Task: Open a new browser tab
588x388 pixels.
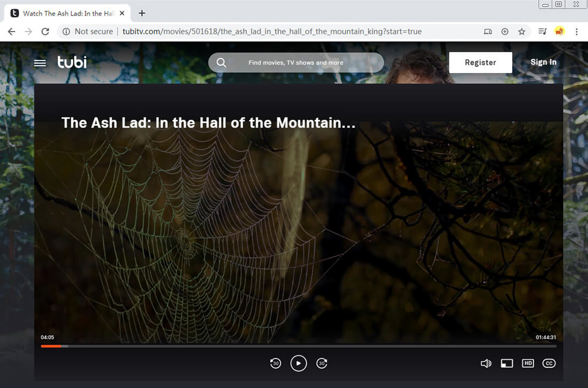Action: point(142,13)
